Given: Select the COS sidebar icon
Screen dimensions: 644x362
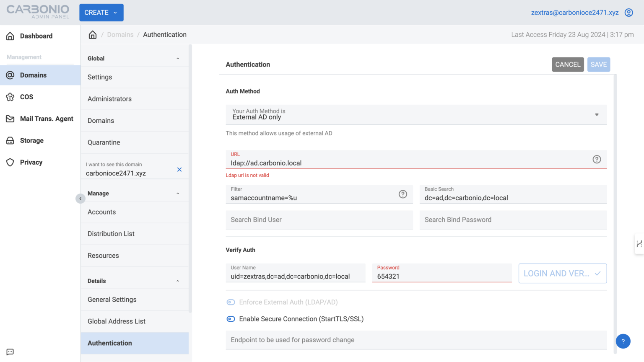Looking at the screenshot, I should tap(10, 97).
